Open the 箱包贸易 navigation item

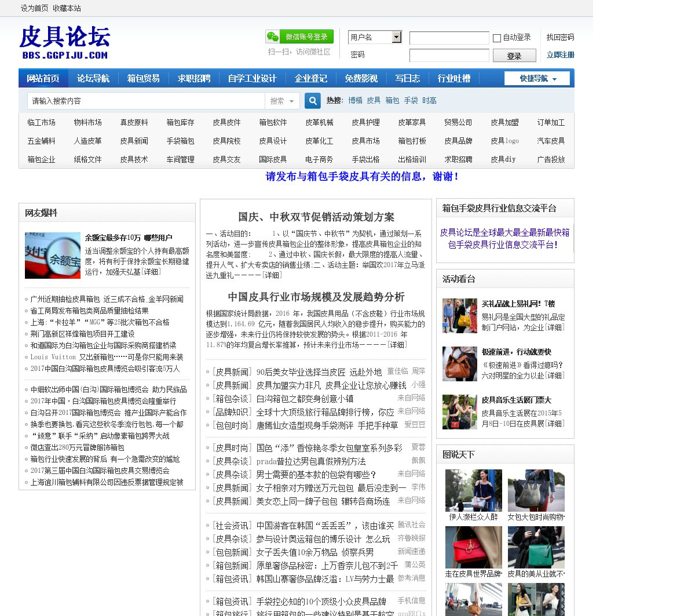click(143, 78)
